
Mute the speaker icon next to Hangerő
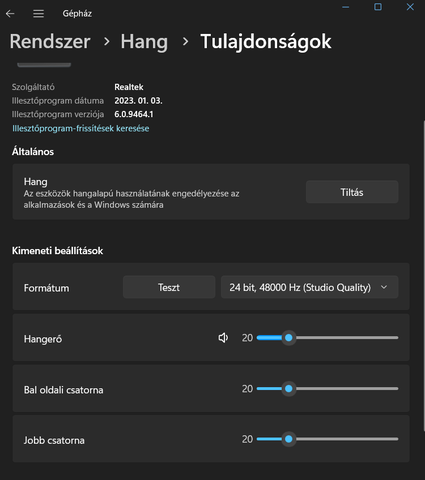223,338
